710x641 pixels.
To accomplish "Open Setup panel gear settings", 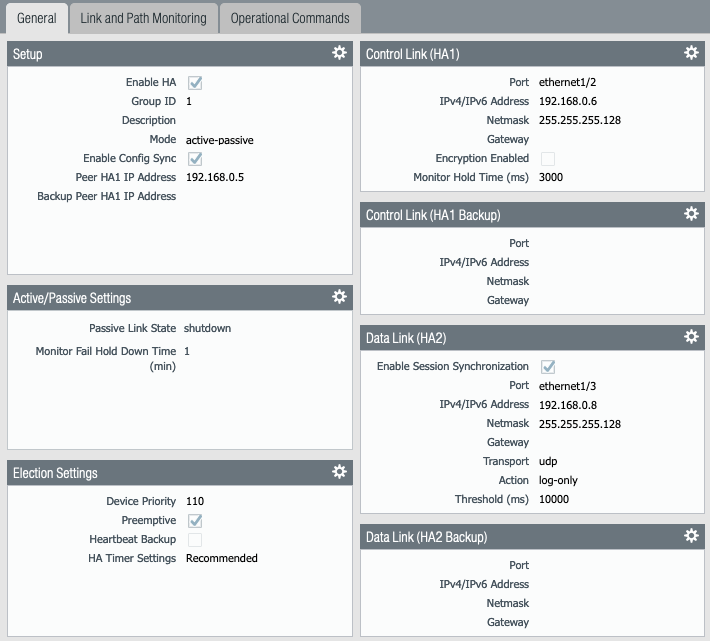I will 339,53.
